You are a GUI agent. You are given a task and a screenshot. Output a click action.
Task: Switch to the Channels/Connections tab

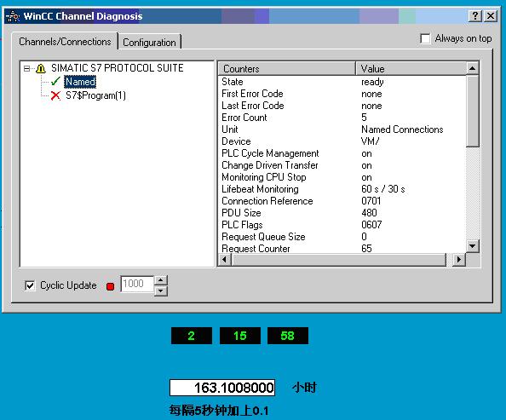[x=65, y=42]
